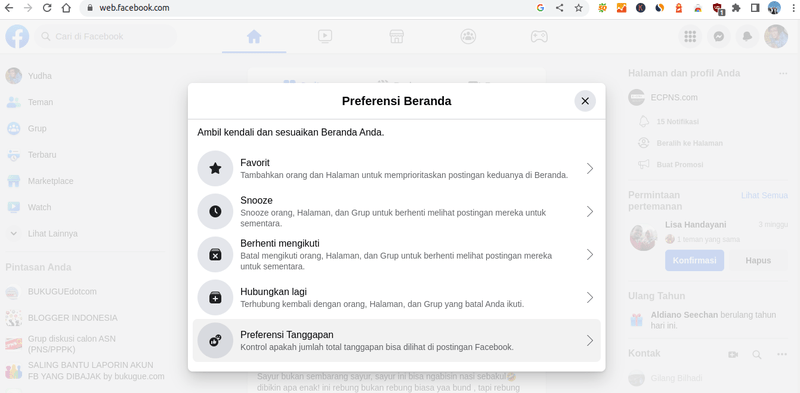
Task: Select the Snooze heading text
Action: (256, 201)
